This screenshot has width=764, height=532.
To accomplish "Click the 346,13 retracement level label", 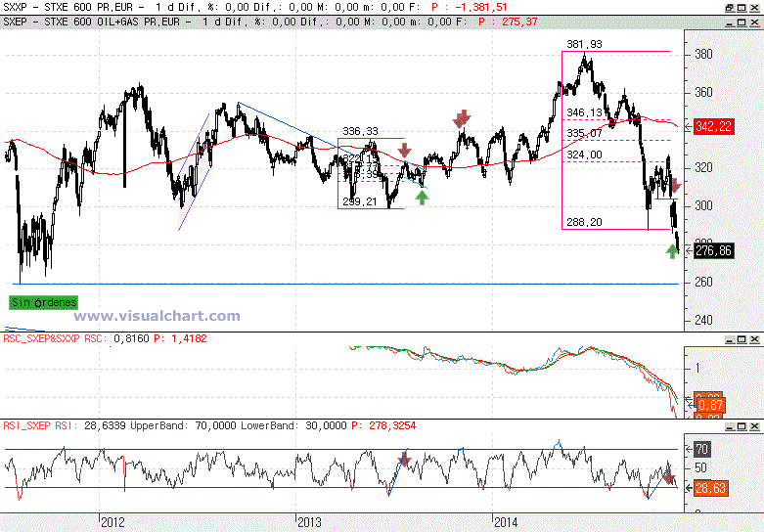I will tap(584, 113).
